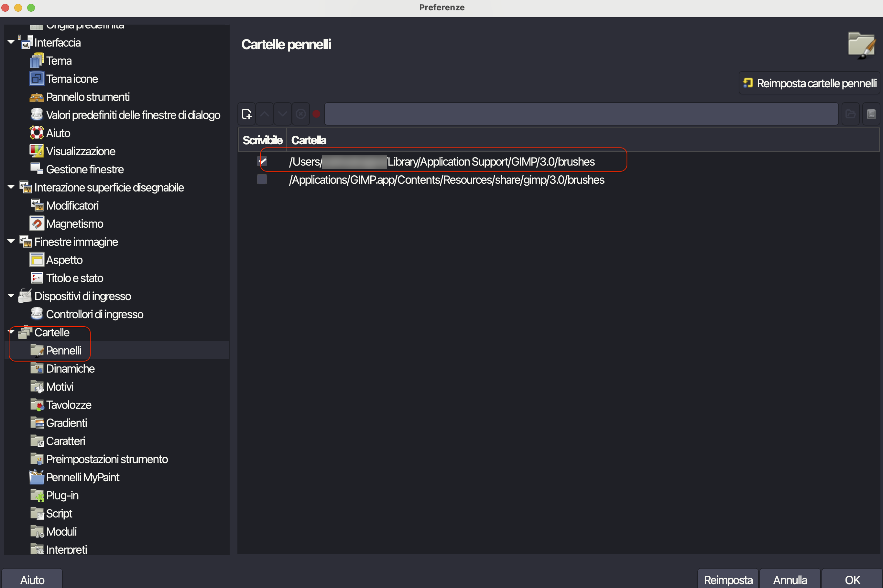Collapse the Finestre immagine section
This screenshot has height=588, width=883.
coord(11,242)
